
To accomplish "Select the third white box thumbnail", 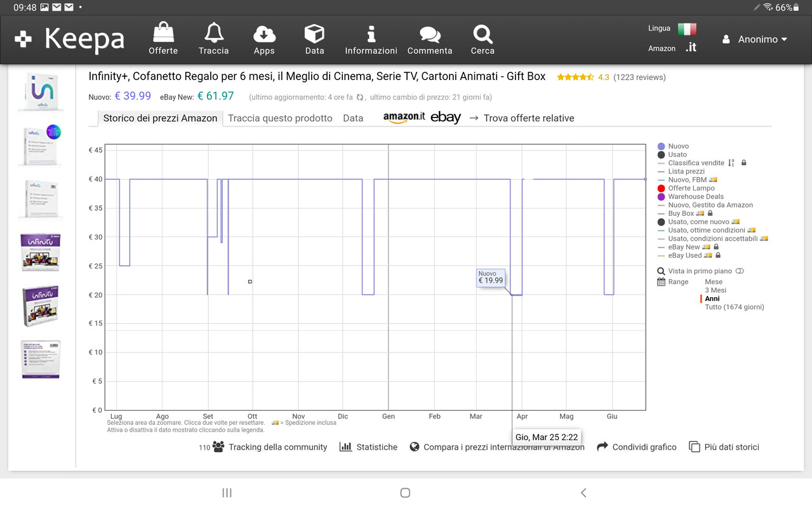I will pyautogui.click(x=40, y=199).
